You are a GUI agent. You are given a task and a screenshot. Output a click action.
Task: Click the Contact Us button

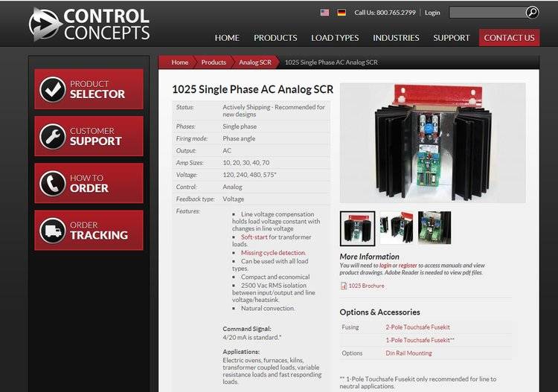509,38
